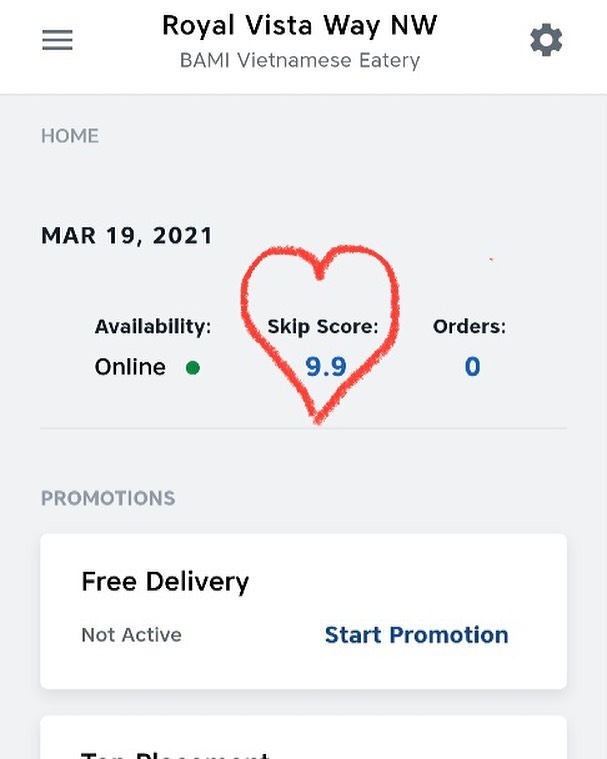Click the green Online status dot
607x759 pixels.
[193, 368]
